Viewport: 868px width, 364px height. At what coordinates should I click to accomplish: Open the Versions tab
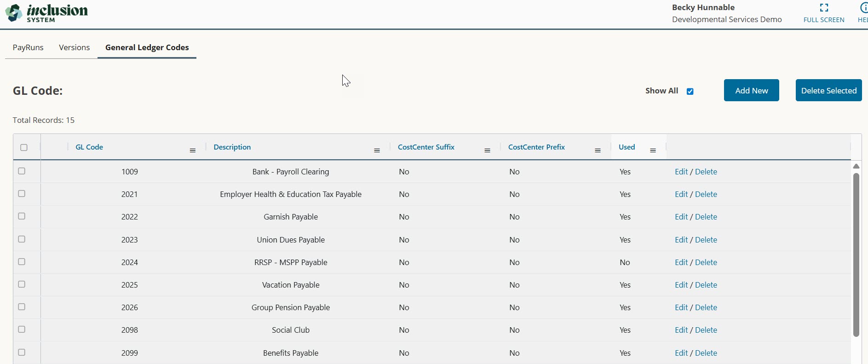[75, 47]
